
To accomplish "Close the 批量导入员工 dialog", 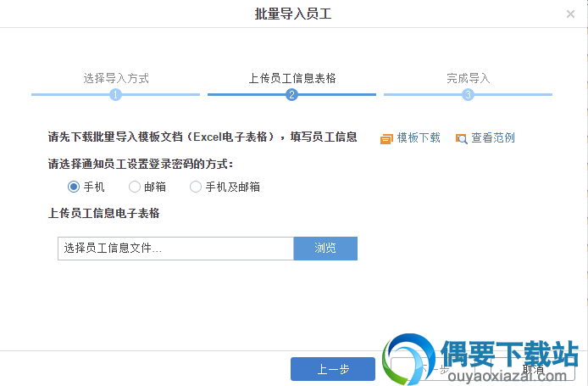I will coord(570,14).
